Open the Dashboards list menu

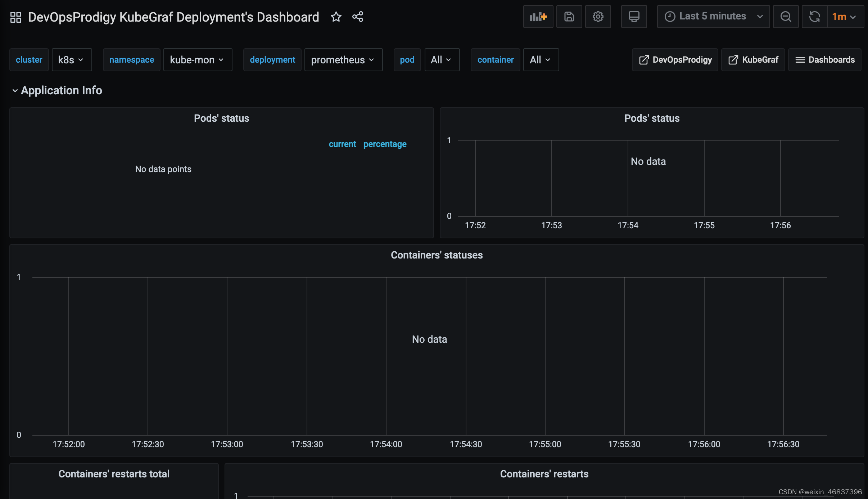click(x=824, y=60)
